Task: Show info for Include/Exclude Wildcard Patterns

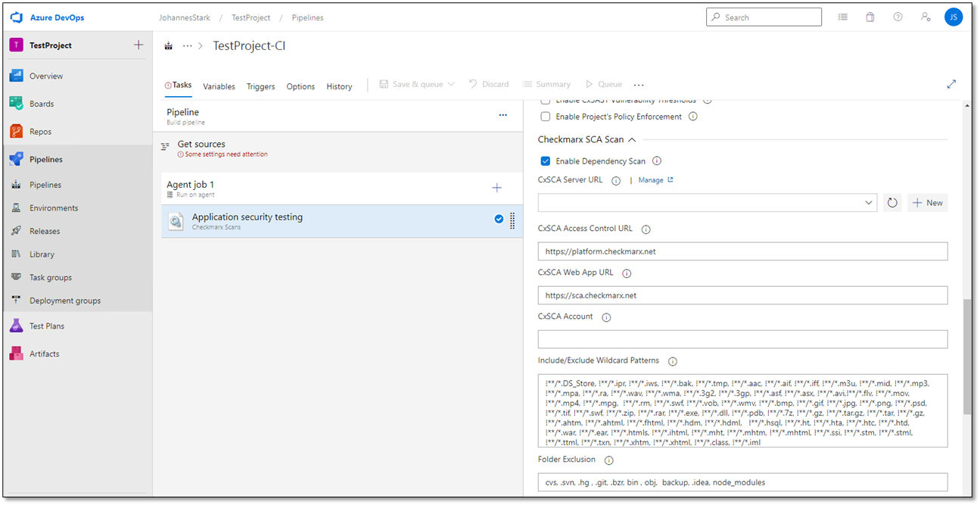Action: pyautogui.click(x=673, y=361)
